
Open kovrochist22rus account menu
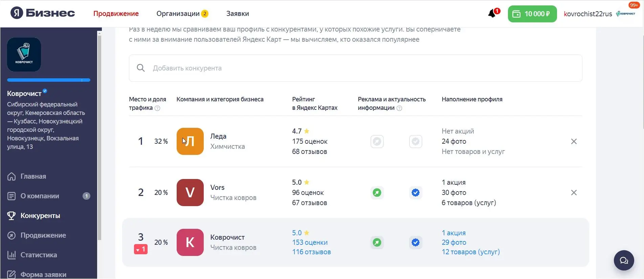pyautogui.click(x=588, y=14)
